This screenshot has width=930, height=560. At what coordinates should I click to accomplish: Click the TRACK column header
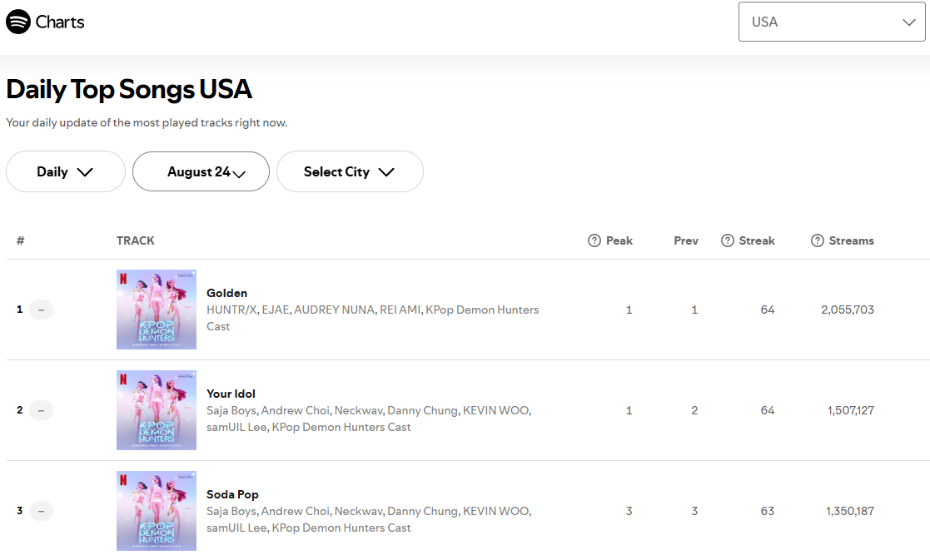135,240
